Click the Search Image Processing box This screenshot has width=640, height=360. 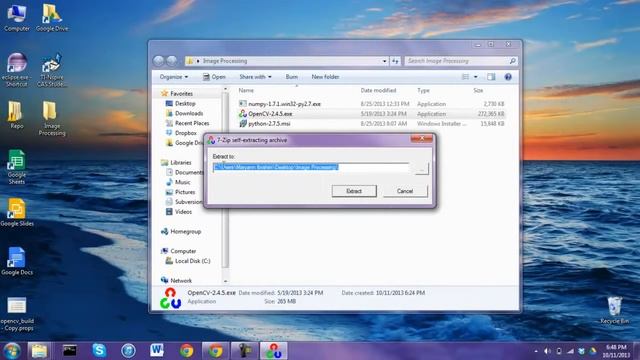461,61
